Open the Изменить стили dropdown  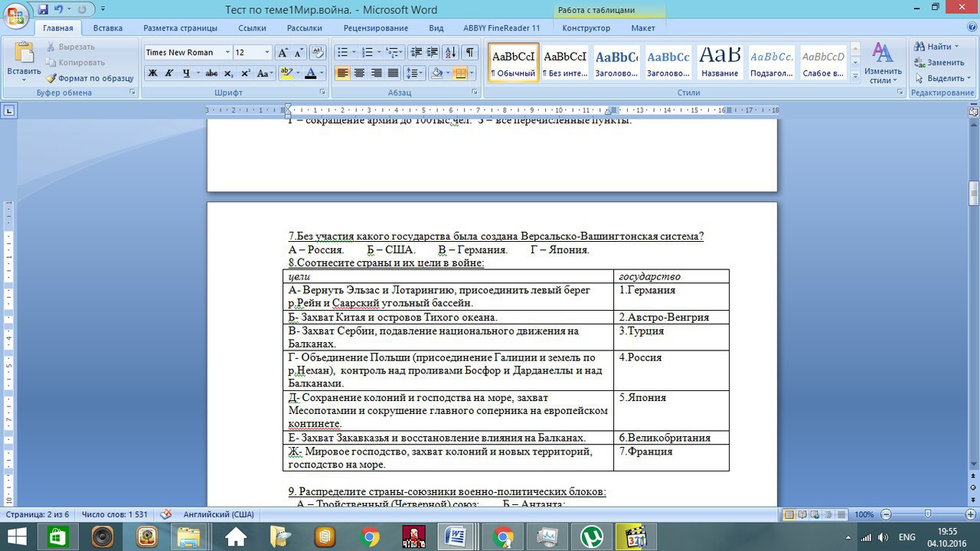[883, 64]
